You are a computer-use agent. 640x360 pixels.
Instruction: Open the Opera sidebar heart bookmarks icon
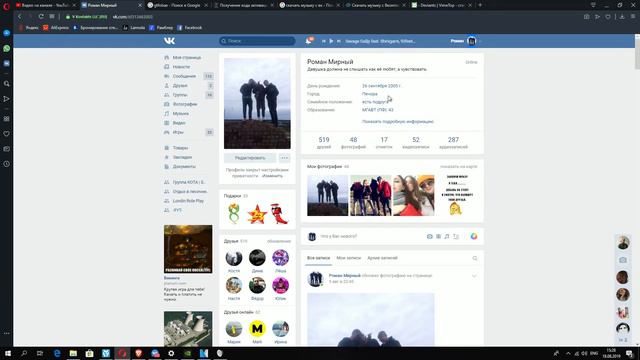7,134
